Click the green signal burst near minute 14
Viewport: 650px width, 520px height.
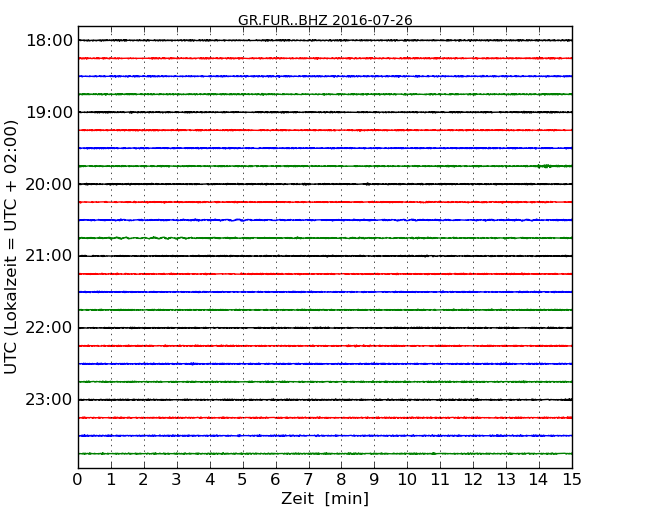pyautogui.click(x=544, y=166)
